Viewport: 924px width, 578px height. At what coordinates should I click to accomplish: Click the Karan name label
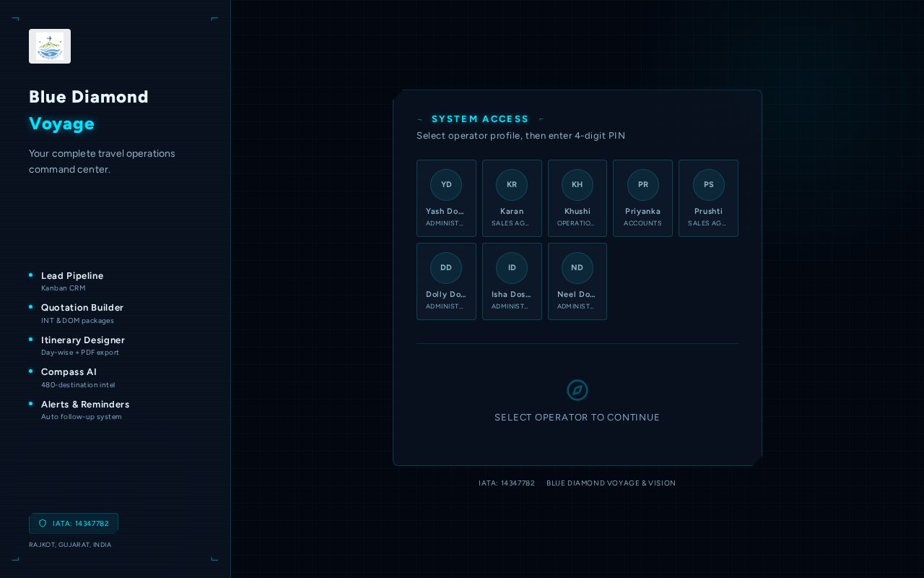512,212
